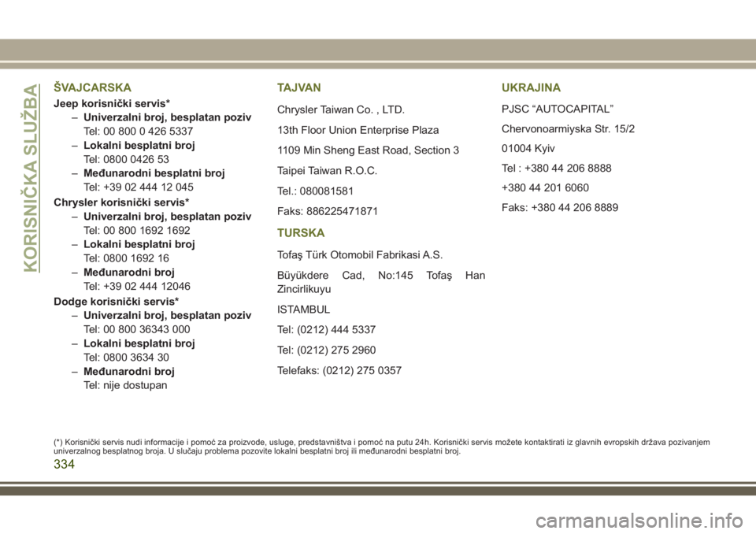Viewport: 756px width, 534px height.
Task: Select 'Lokalni besplatni broj' under Chrysler servis
Action: click(139, 244)
